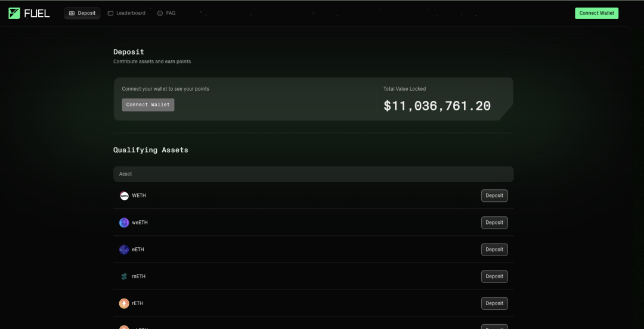This screenshot has height=329, width=644.
Task: Switch to the Leaderboard tab
Action: pos(126,13)
